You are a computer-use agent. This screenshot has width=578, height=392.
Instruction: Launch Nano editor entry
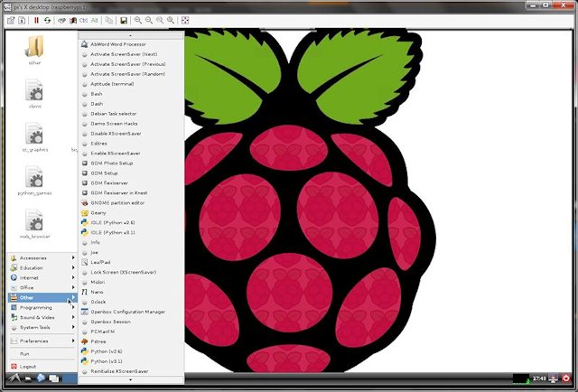pos(131,292)
